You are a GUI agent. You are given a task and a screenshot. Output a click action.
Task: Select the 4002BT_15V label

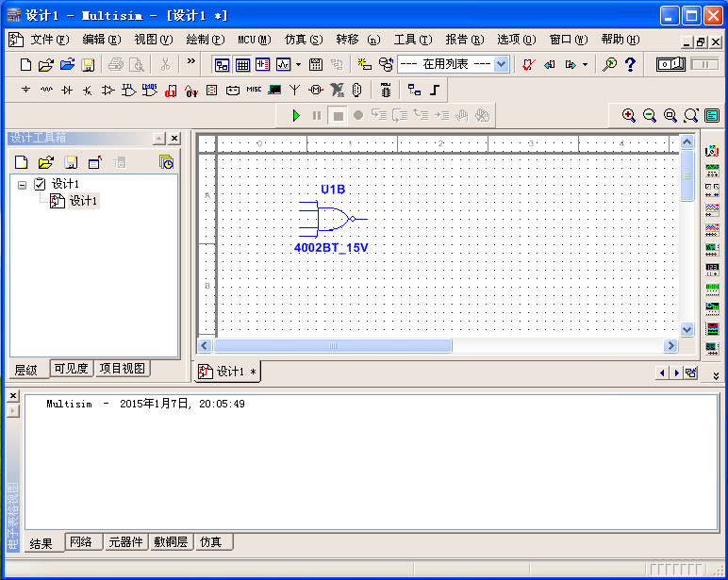pos(331,247)
